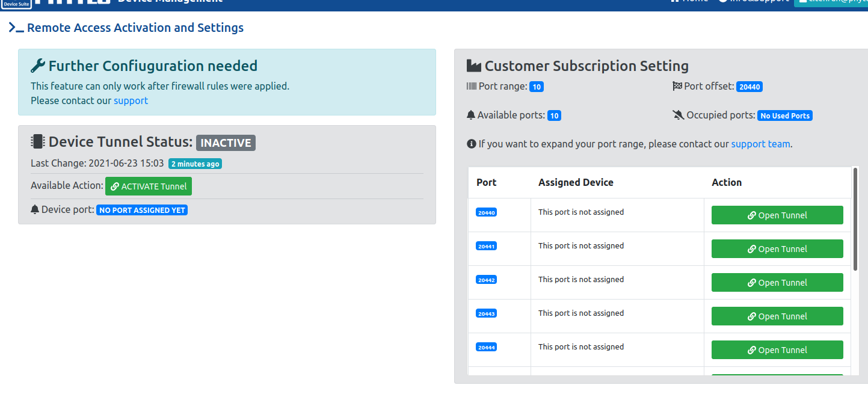Click the Action column header
Viewport: 868px width, 394px height.
coord(727,182)
